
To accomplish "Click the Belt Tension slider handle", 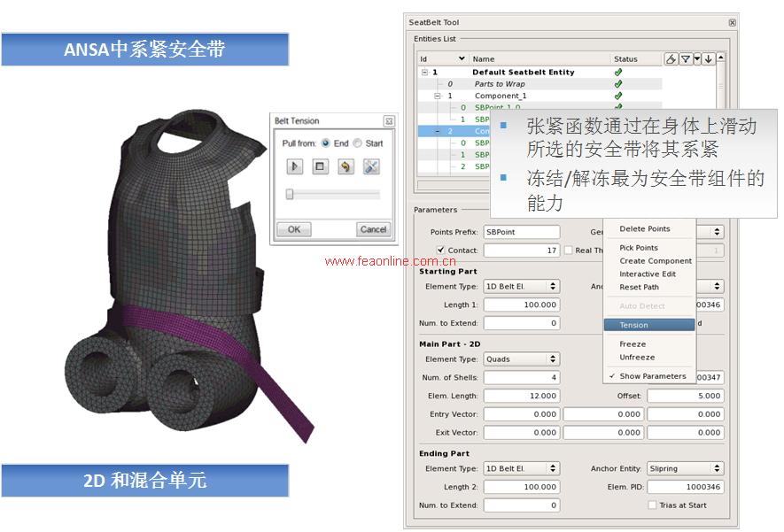I will pos(290,194).
